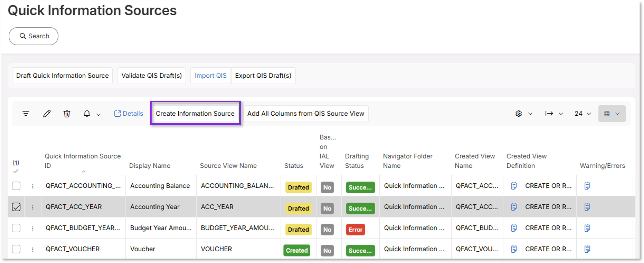Click Display Name column header

pos(150,166)
